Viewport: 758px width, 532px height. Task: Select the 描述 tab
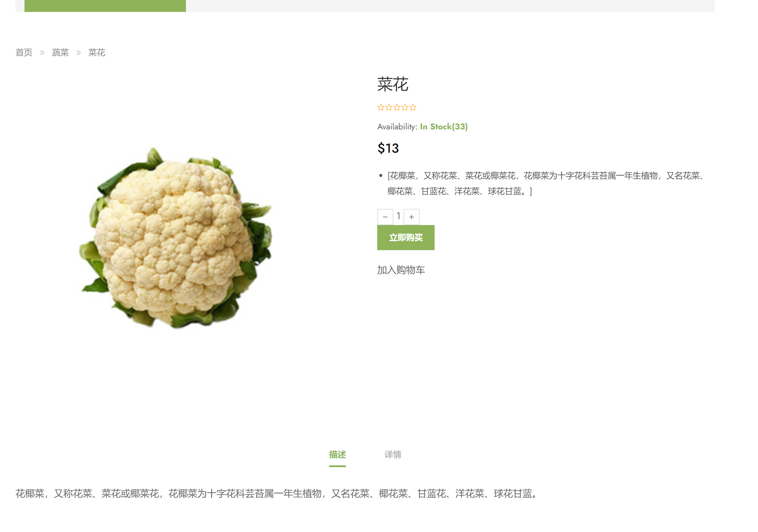point(337,455)
